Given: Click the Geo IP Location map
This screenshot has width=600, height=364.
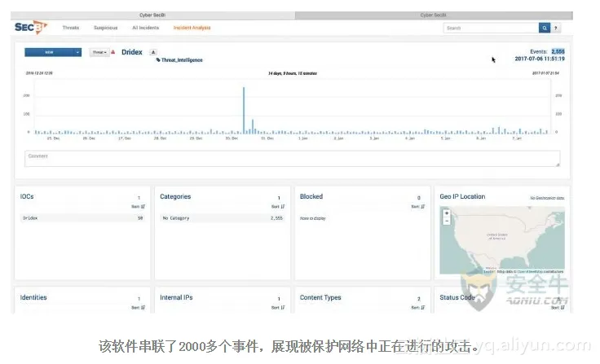Looking at the screenshot, I should (x=502, y=240).
